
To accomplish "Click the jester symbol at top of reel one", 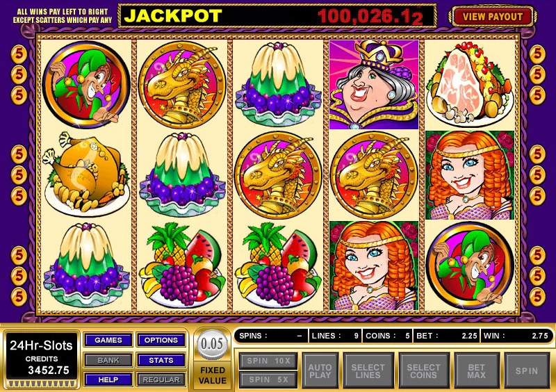I will (x=86, y=84).
